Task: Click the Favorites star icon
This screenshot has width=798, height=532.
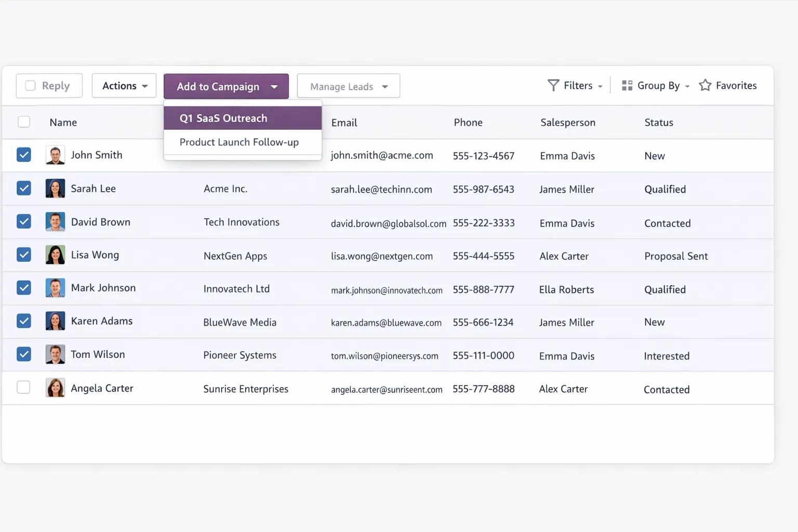Action: [x=704, y=85]
